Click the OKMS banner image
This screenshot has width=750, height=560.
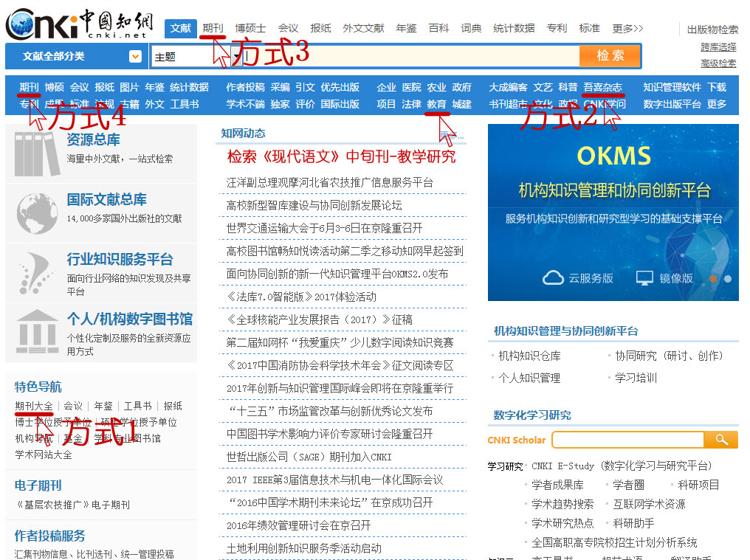click(x=613, y=212)
